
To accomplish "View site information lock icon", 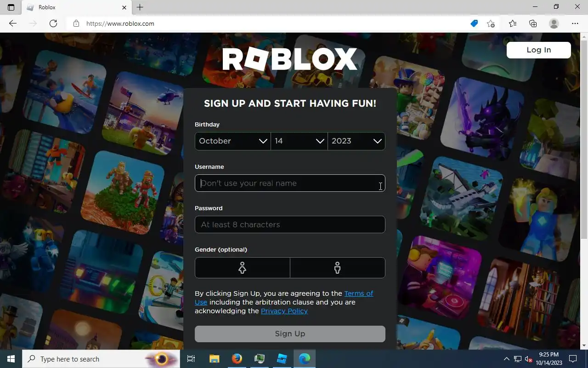I will (76, 23).
